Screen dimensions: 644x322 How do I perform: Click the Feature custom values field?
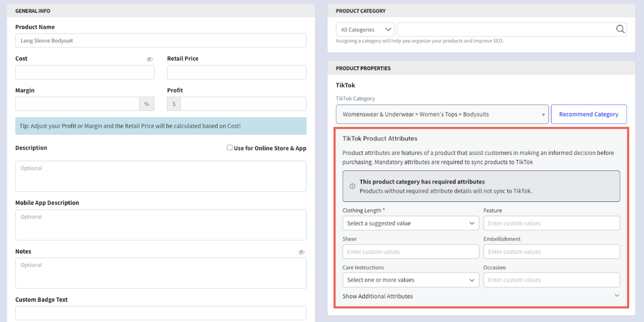coord(551,223)
